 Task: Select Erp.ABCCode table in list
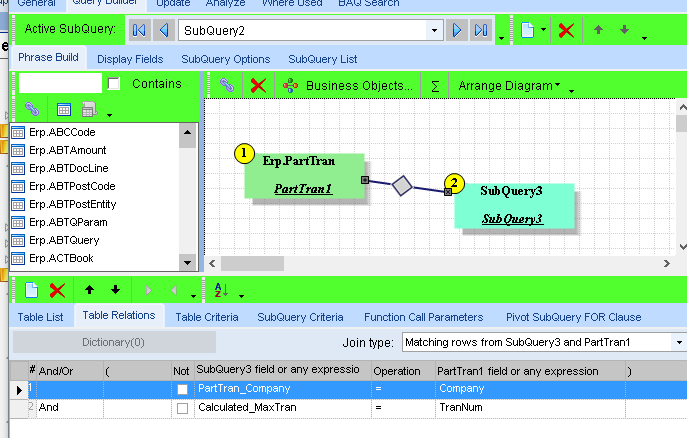pos(62,132)
